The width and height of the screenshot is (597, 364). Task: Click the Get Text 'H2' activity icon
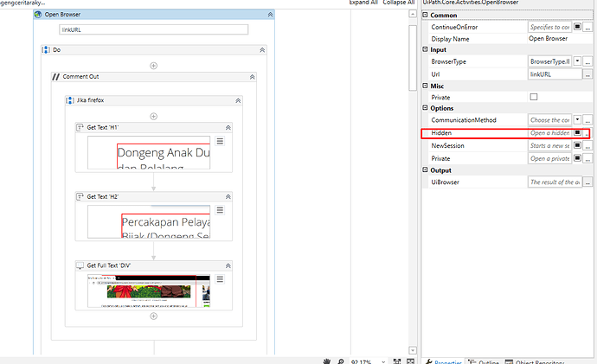coord(80,196)
